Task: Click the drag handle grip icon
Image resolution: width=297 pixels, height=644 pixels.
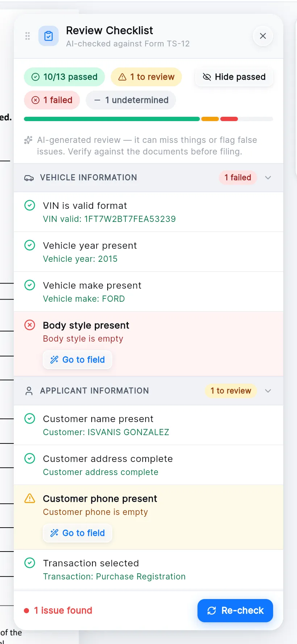Action: [x=28, y=36]
